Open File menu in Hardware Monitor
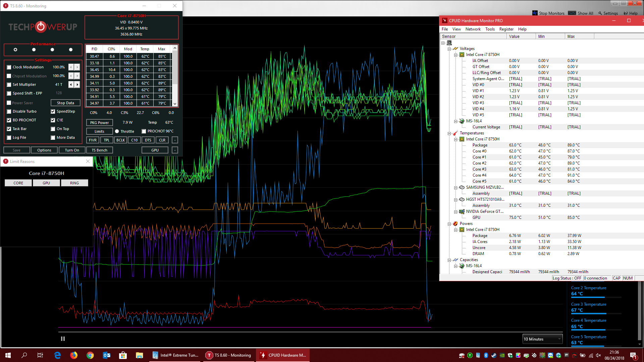Image resolution: width=644 pixels, height=362 pixels. 445,29
